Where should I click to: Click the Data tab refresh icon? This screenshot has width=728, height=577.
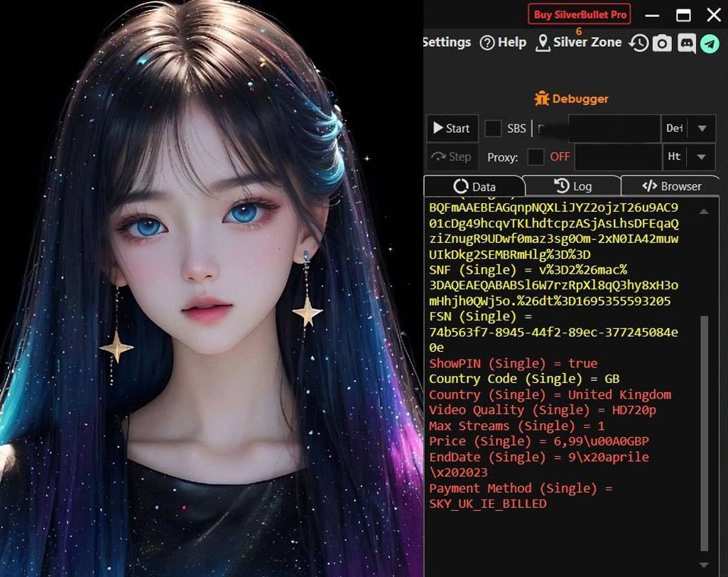[460, 186]
